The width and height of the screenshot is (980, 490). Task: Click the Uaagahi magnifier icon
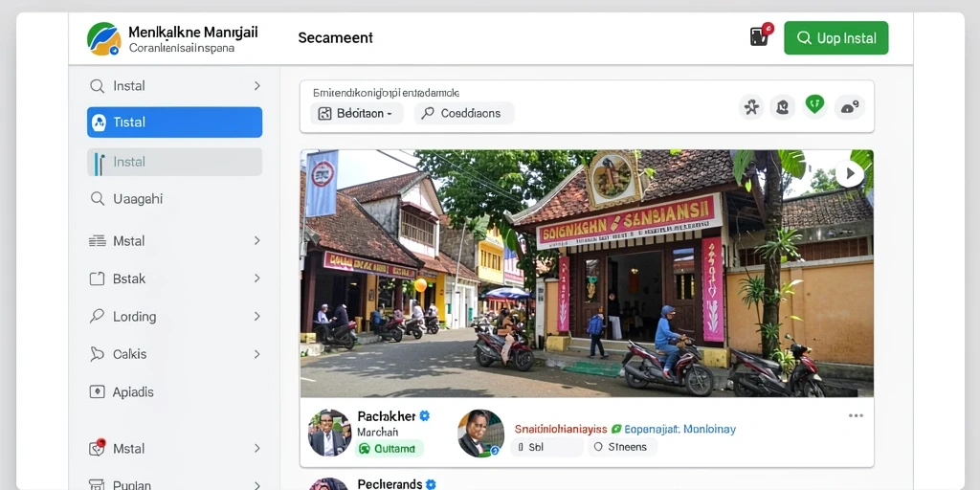point(97,199)
